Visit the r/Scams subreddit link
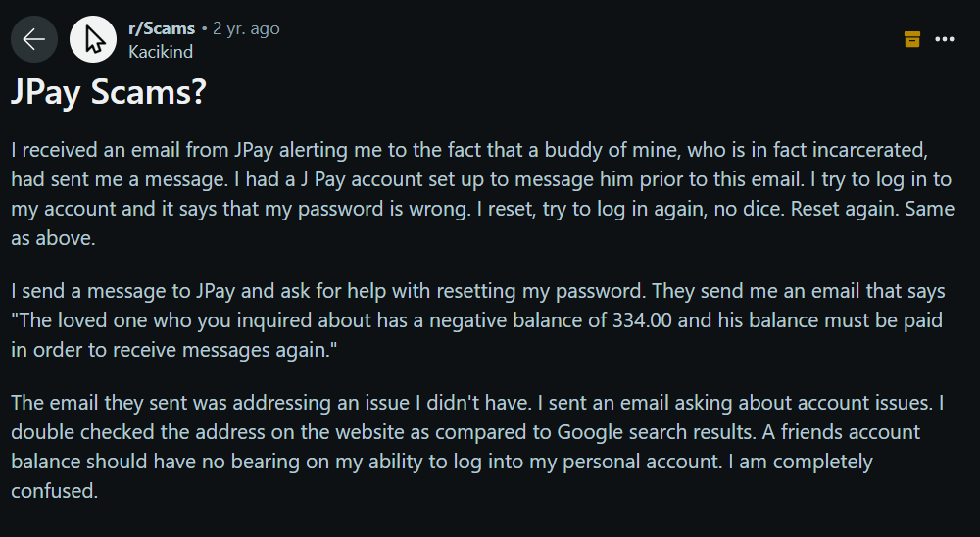 (162, 28)
